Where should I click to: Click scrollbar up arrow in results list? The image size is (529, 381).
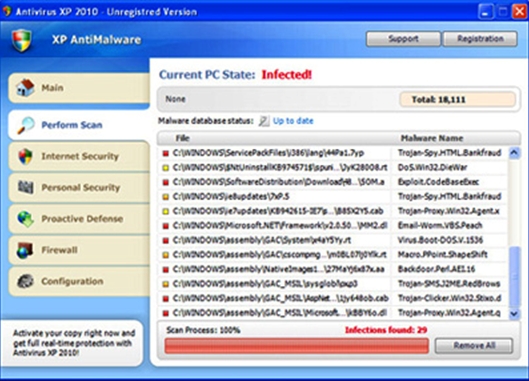coord(514,153)
